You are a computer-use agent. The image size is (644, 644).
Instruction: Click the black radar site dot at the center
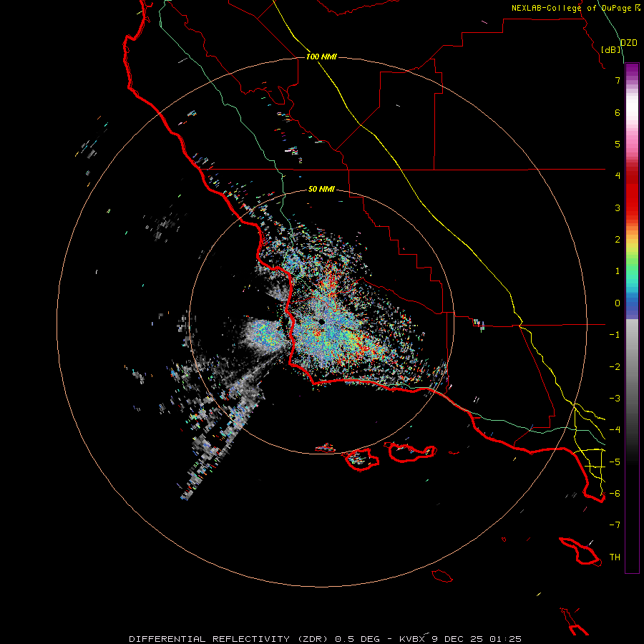coord(321,322)
